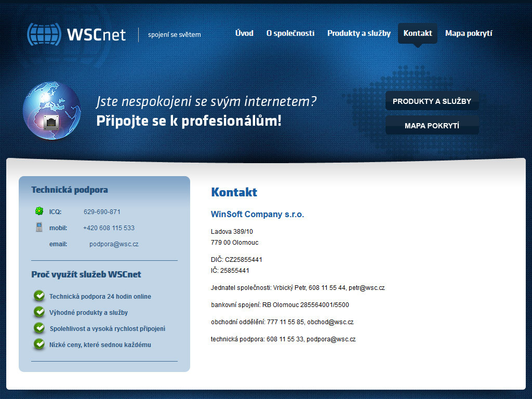Image resolution: width=532 pixels, height=399 pixels.
Task: Open Mapa pokrytí in top navigation
Action: click(469, 33)
